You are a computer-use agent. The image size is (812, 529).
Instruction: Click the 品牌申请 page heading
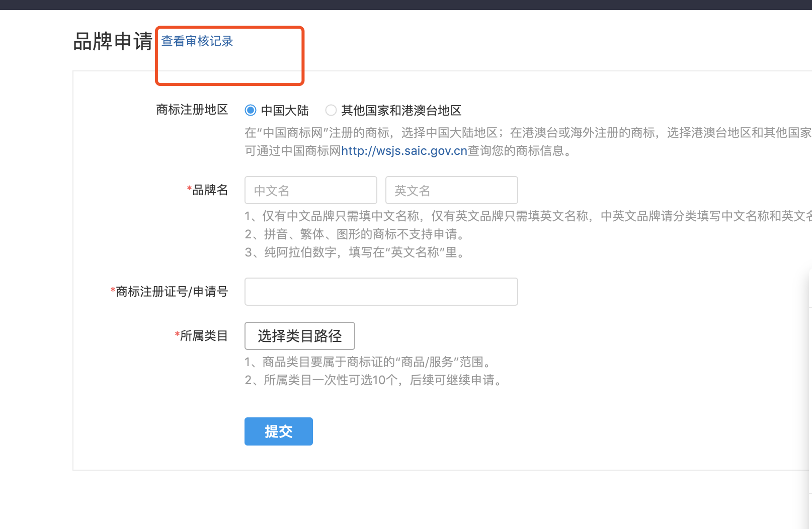click(x=113, y=41)
